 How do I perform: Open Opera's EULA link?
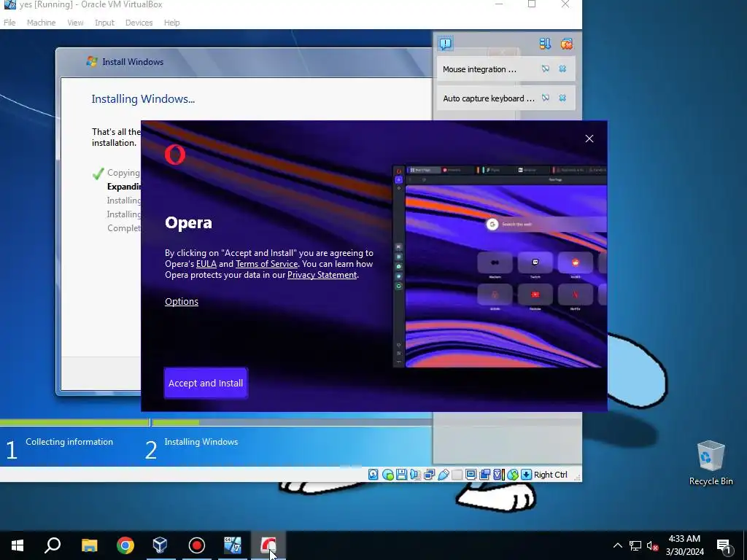point(206,264)
